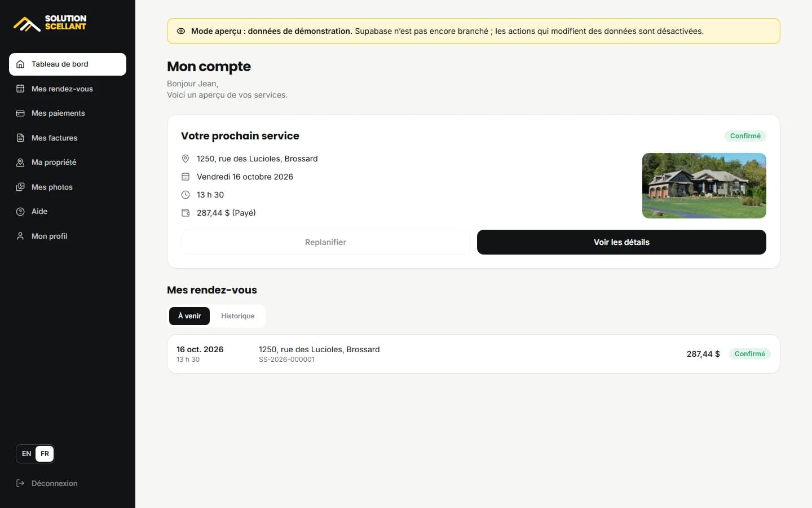Image resolution: width=812 pixels, height=508 pixels.
Task: Click the Votre prochain service title
Action: [240, 136]
